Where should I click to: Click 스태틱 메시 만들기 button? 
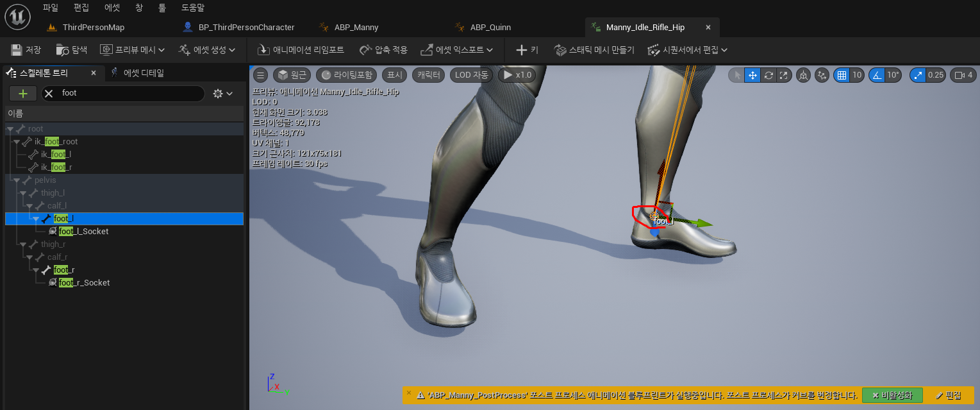[594, 49]
